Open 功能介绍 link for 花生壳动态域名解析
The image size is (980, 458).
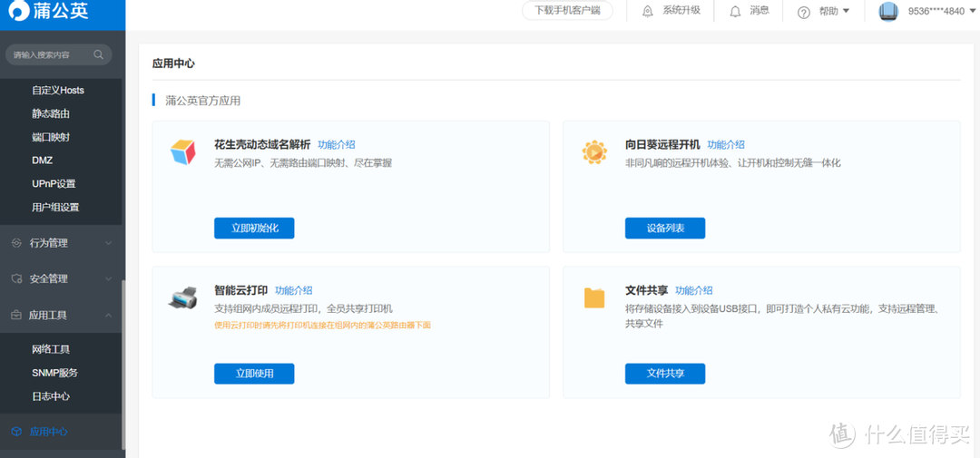(337, 144)
